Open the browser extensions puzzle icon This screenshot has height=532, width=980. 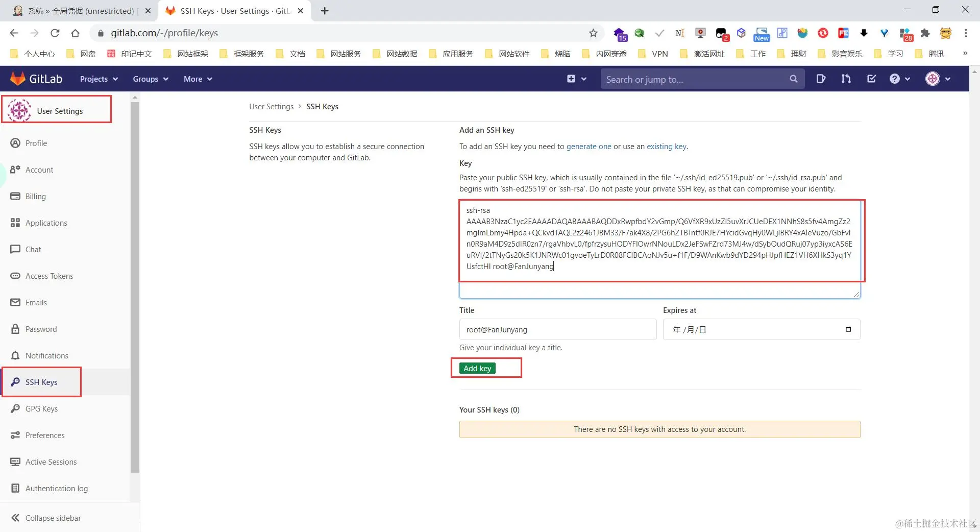[x=925, y=33]
